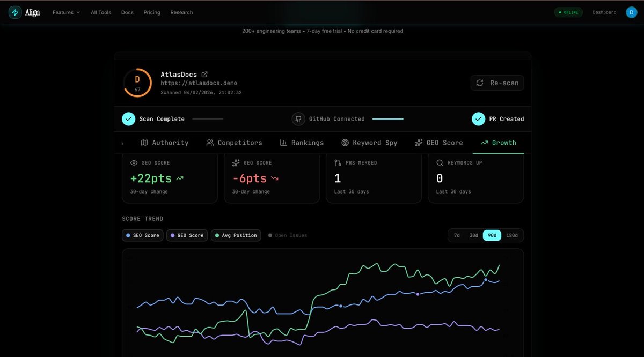Open the https://atlasdocs.demo URL
This screenshot has height=357, width=644.
pyautogui.click(x=199, y=83)
